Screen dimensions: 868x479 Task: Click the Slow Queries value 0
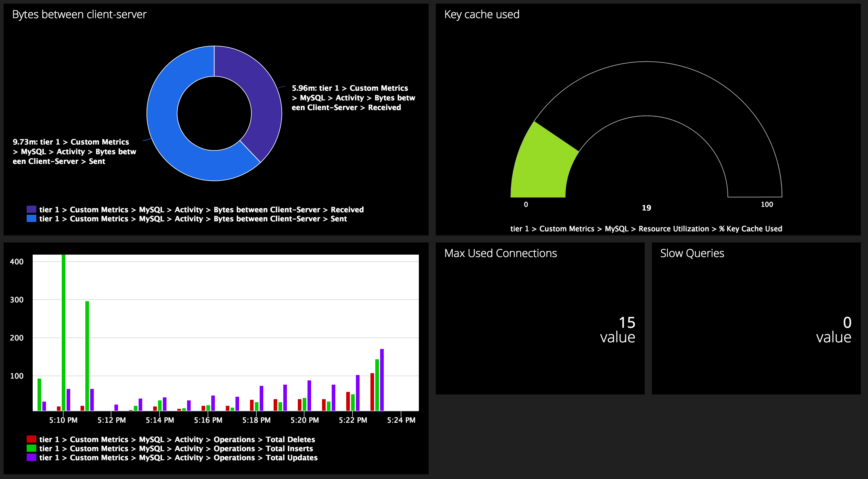(x=847, y=322)
